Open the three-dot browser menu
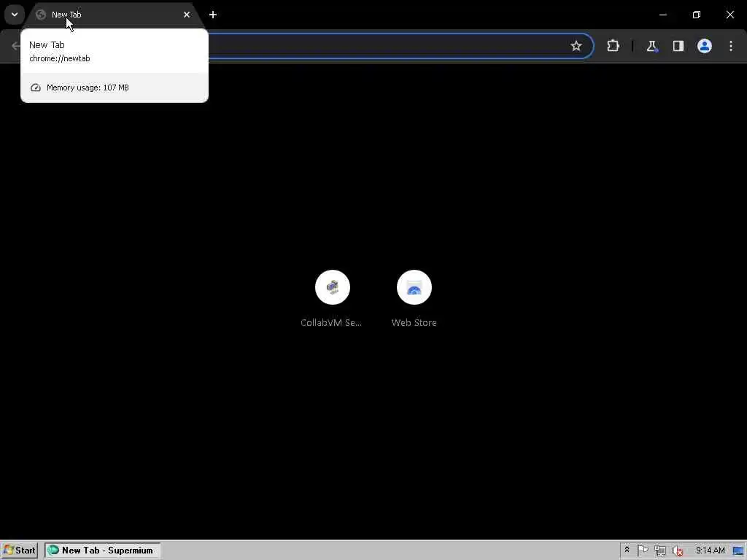 coord(731,46)
